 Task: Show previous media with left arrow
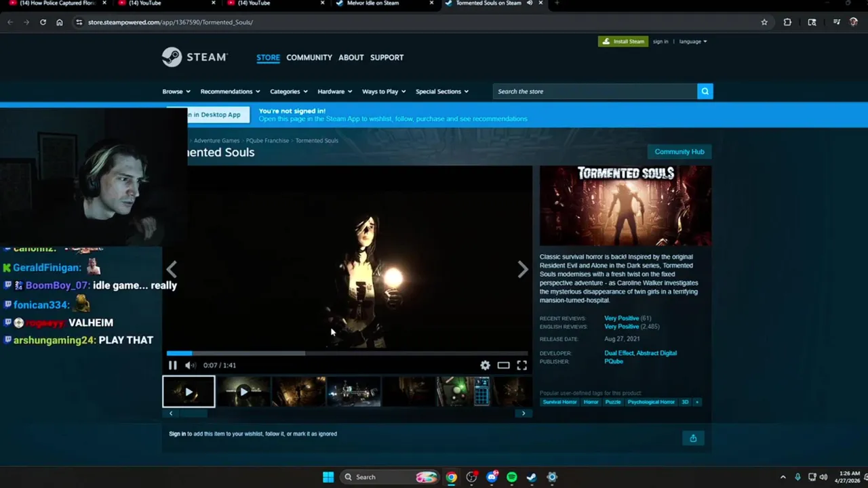(172, 270)
